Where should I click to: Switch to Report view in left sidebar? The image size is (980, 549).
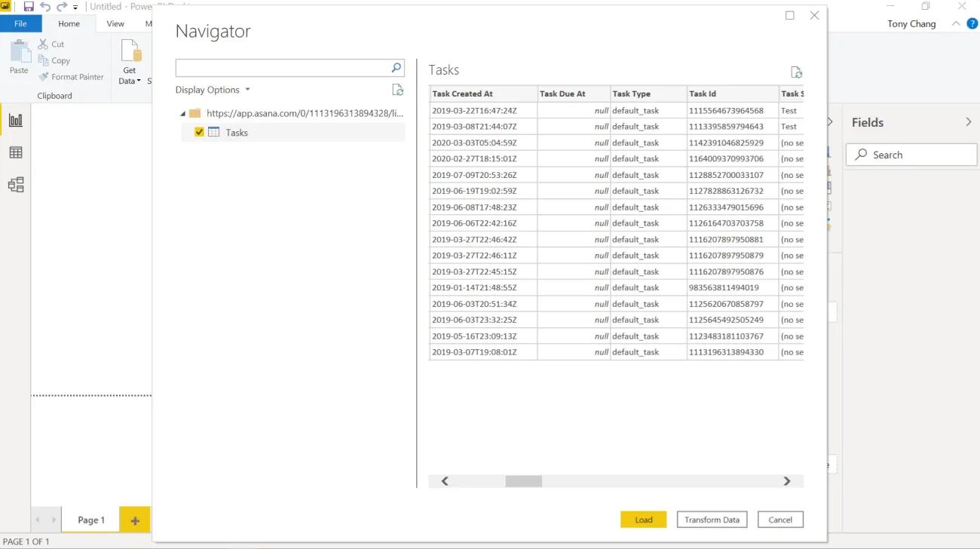(16, 119)
